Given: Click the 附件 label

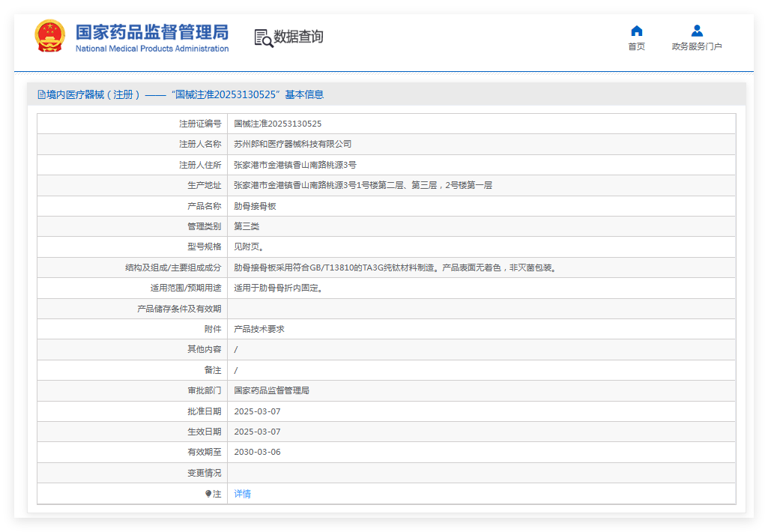Looking at the screenshot, I should click(213, 329).
